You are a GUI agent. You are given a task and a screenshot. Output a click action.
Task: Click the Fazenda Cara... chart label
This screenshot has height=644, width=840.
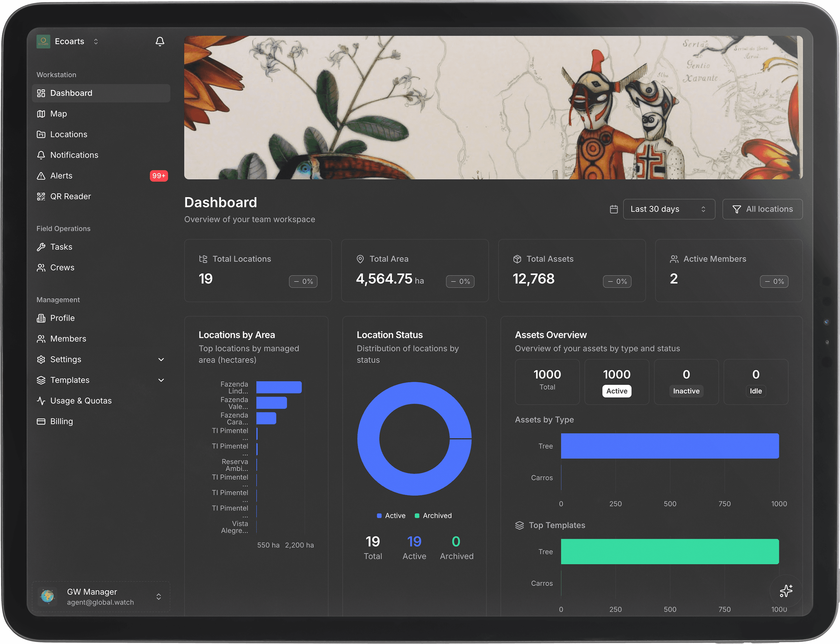coord(234,419)
